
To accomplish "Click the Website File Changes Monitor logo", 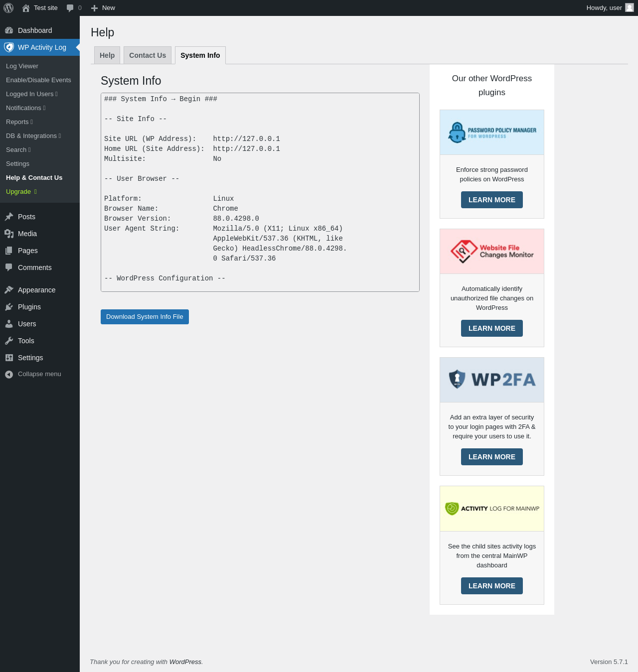I will 492,252.
